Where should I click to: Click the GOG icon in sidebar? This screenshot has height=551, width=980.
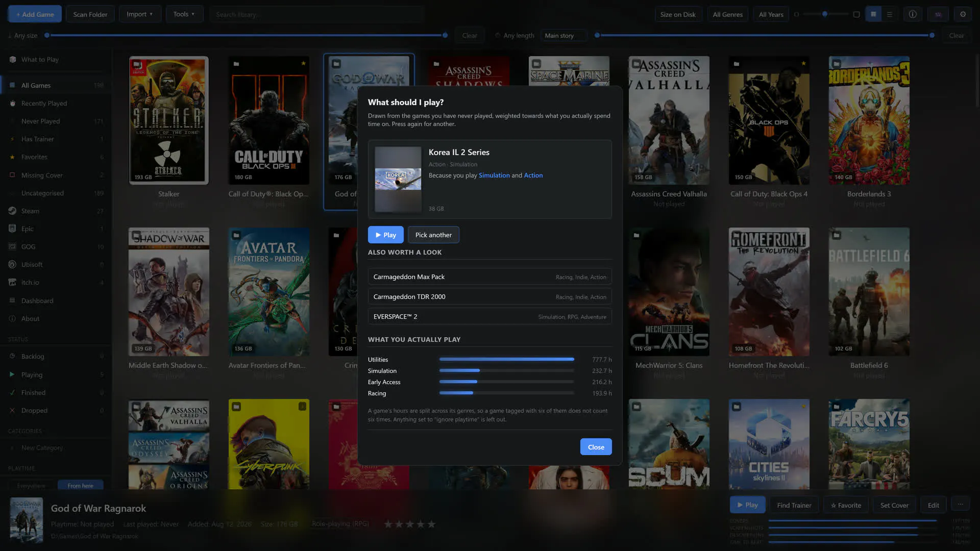pyautogui.click(x=12, y=246)
